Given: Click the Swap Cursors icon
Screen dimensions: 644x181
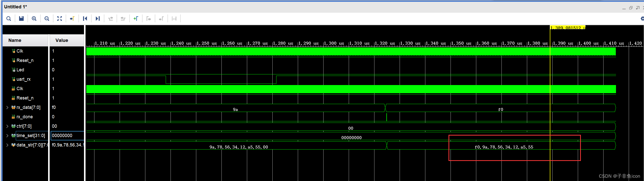Looking at the screenshot, I should click(174, 19).
